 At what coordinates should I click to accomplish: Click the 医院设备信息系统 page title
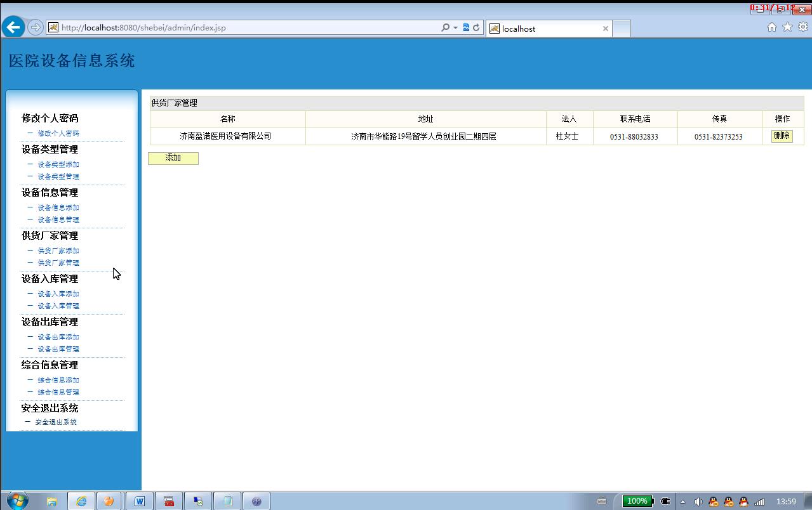pos(72,61)
